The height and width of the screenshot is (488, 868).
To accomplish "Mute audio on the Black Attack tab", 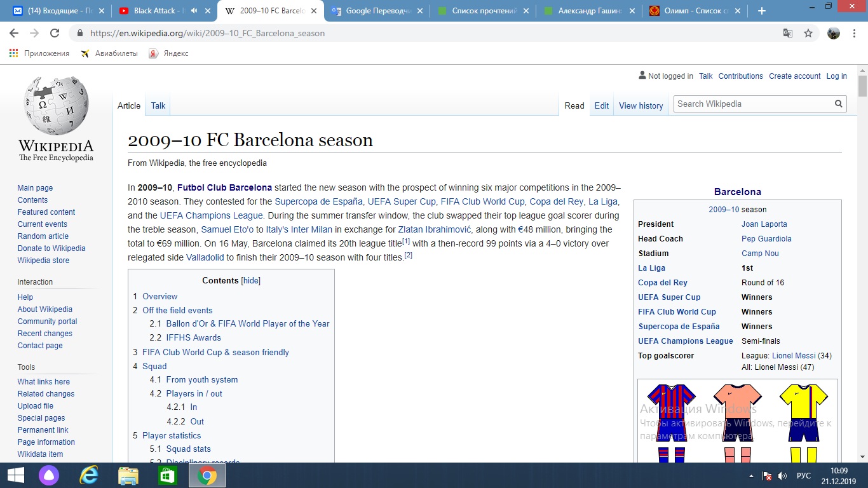I will (194, 11).
